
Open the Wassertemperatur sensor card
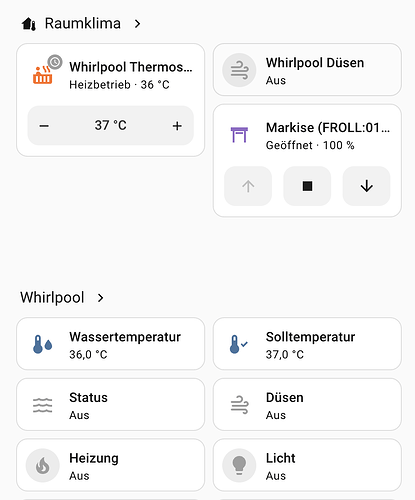click(x=110, y=344)
